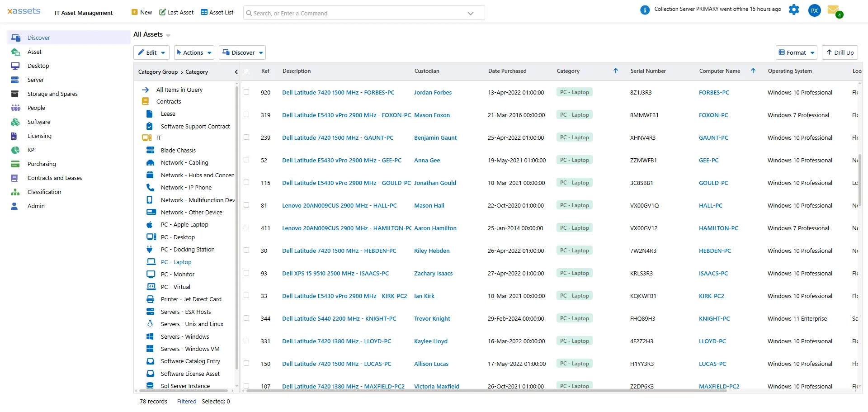Click the Purchasing sidebar icon
The width and height of the screenshot is (868, 412).
click(15, 164)
